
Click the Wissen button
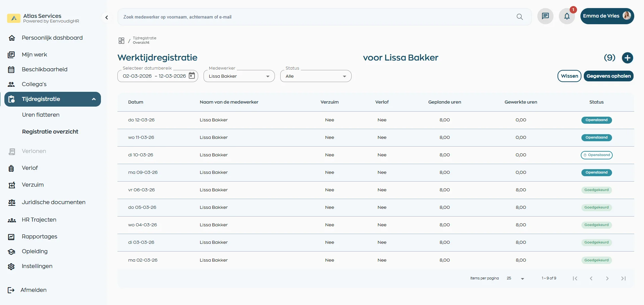569,76
